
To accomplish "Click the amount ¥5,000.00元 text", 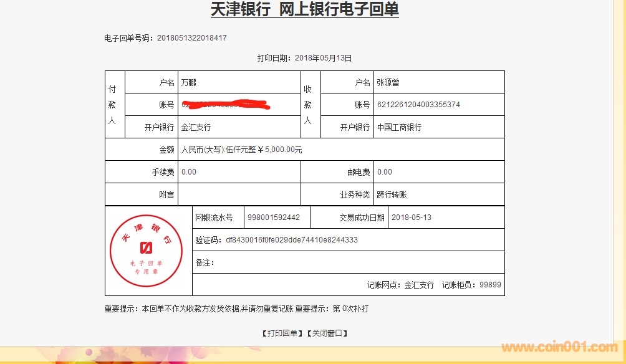I will click(280, 150).
